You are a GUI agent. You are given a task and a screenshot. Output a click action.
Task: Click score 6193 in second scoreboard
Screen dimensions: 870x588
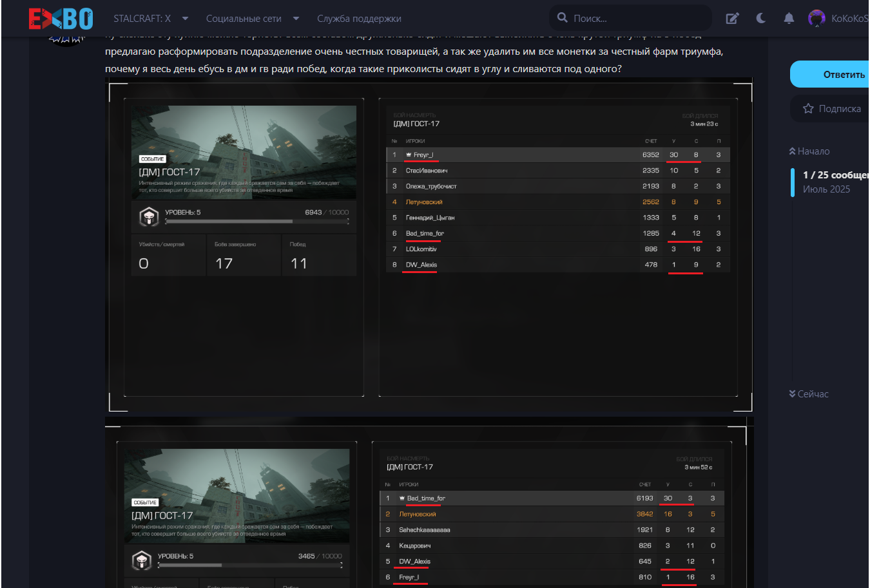point(644,498)
